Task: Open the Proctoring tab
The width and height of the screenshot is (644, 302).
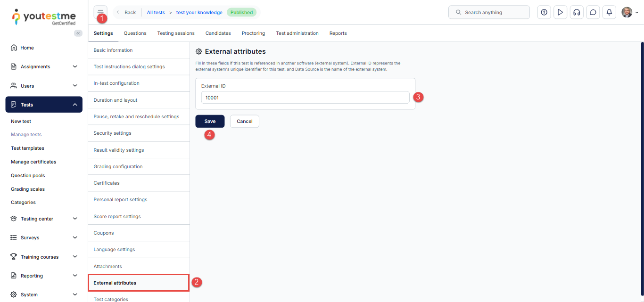Action: pos(253,33)
